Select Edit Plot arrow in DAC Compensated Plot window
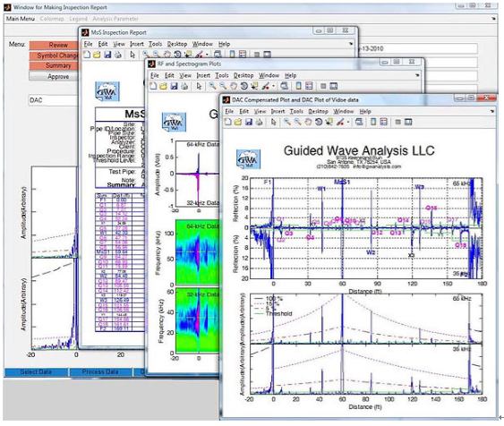The image size is (504, 426). [274, 122]
